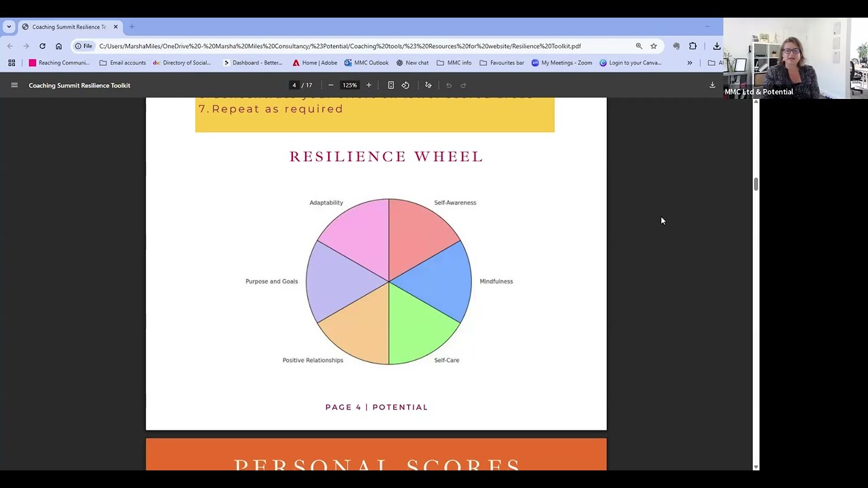Click '7. Repeat as required' text
The width and height of the screenshot is (868, 488).
[271, 108]
